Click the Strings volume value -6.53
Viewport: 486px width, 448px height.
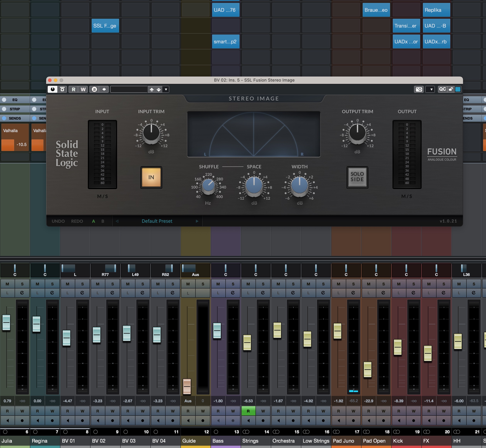click(x=248, y=401)
